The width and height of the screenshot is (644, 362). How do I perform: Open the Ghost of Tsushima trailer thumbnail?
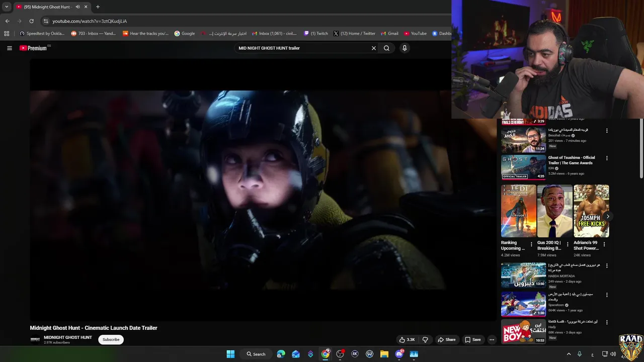pos(523,167)
